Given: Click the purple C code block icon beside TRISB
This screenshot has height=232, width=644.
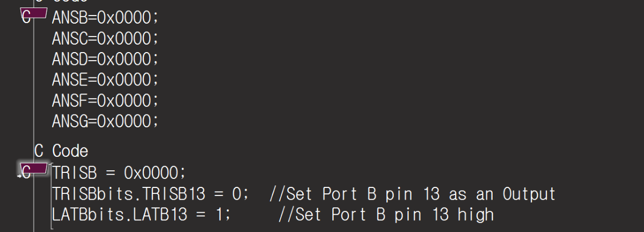Looking at the screenshot, I should [34, 170].
